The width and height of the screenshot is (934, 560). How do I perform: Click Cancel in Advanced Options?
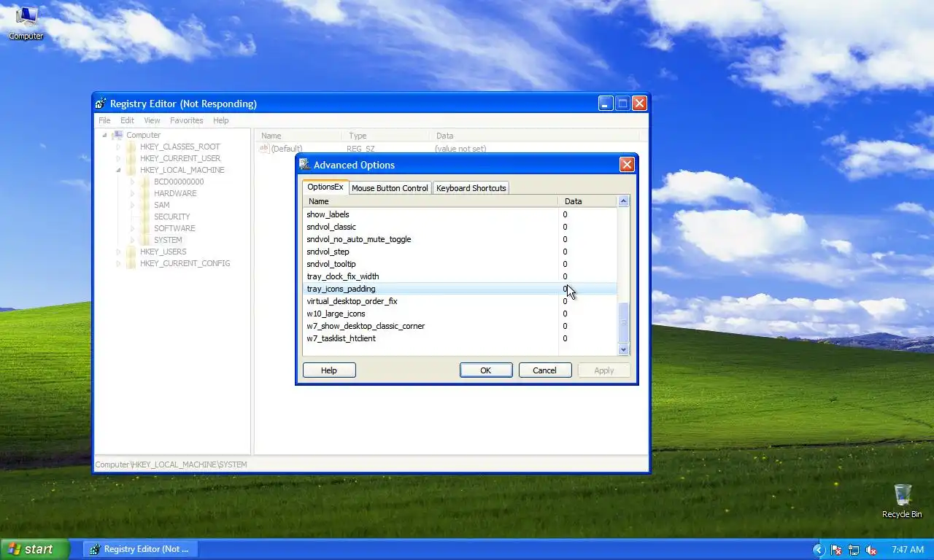tap(545, 370)
